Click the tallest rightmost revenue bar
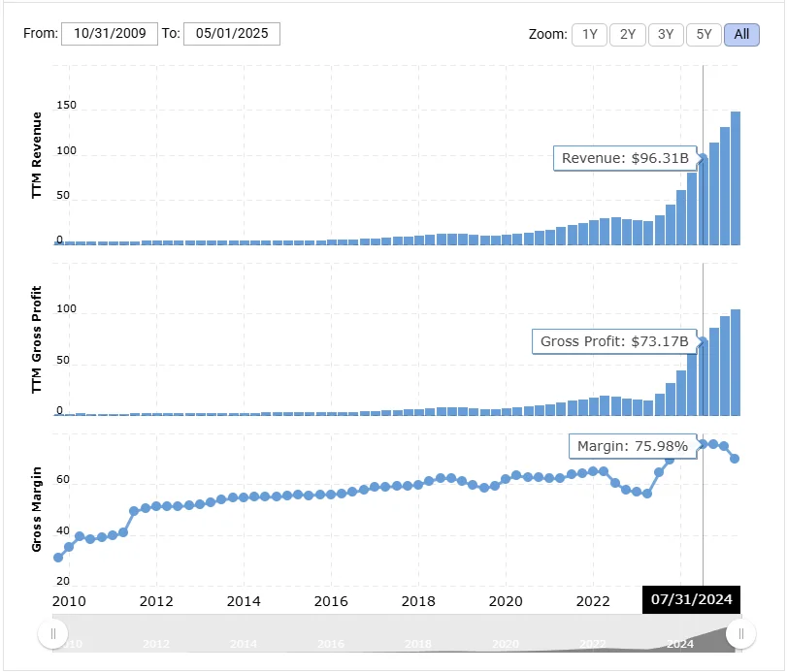 736,179
